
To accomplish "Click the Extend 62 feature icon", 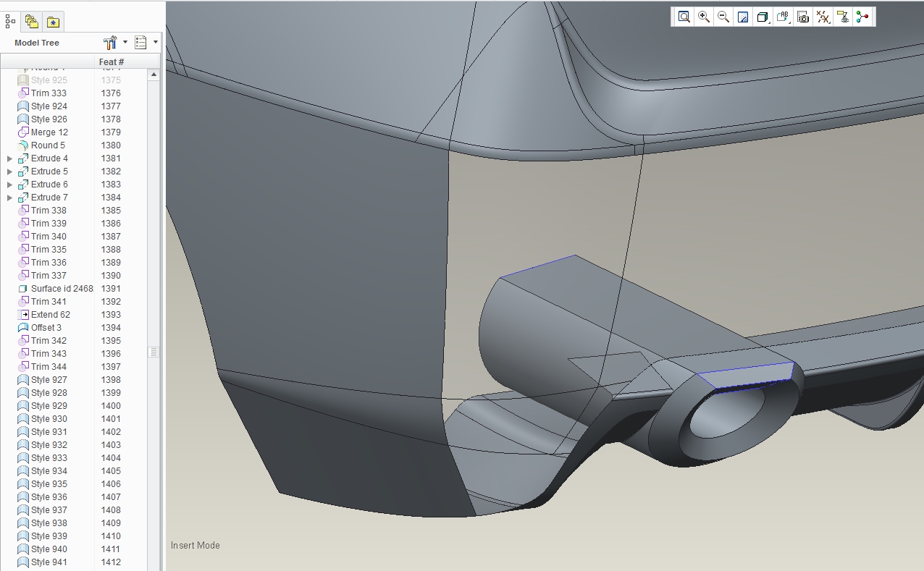I will (23, 315).
